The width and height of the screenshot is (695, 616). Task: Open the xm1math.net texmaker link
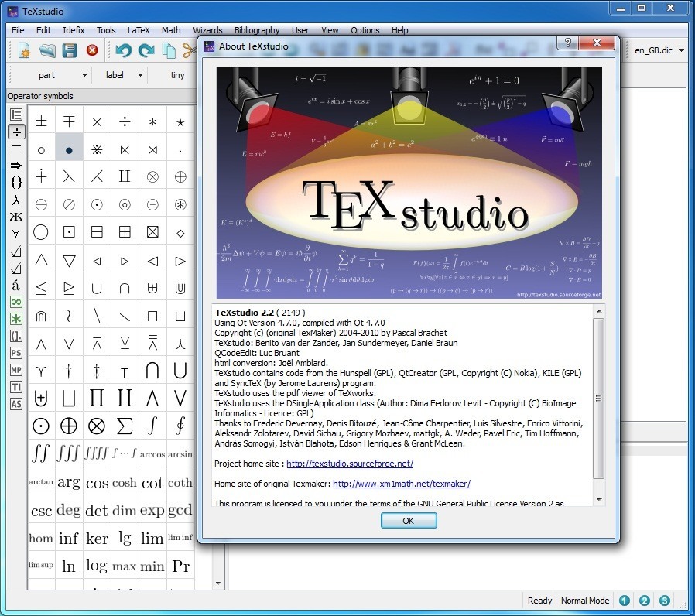(x=402, y=484)
